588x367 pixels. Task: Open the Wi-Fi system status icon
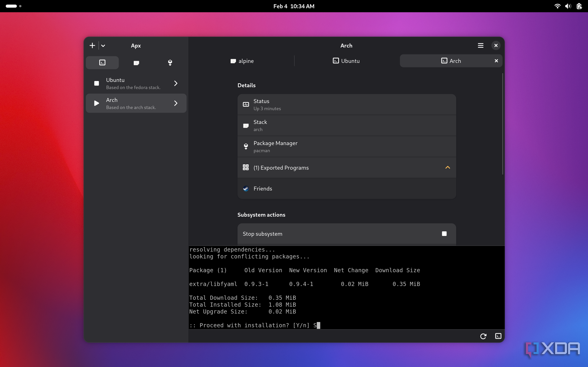[557, 6]
